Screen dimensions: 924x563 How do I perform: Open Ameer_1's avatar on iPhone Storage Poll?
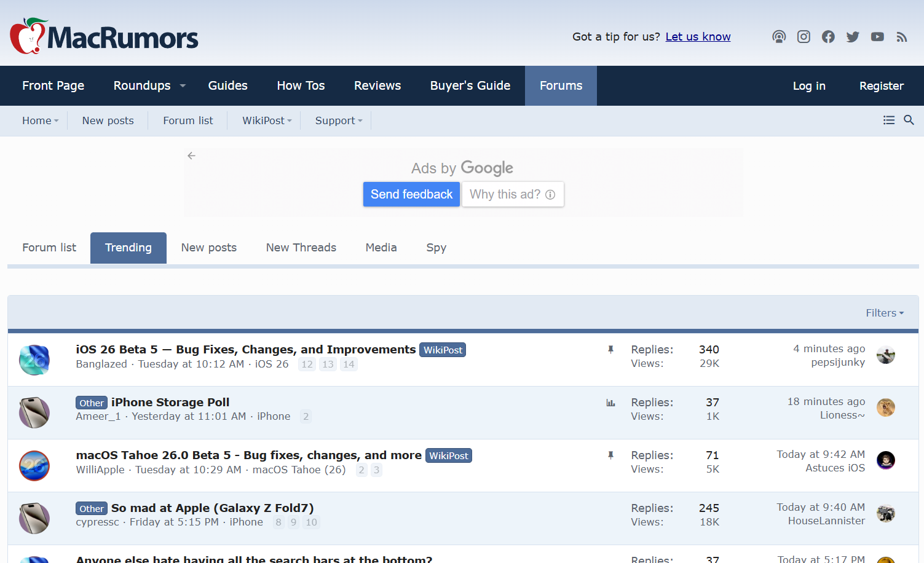(x=34, y=412)
